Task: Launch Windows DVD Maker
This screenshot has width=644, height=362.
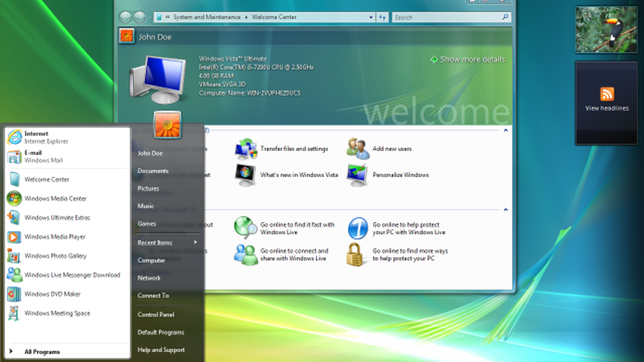Action: 52,294
